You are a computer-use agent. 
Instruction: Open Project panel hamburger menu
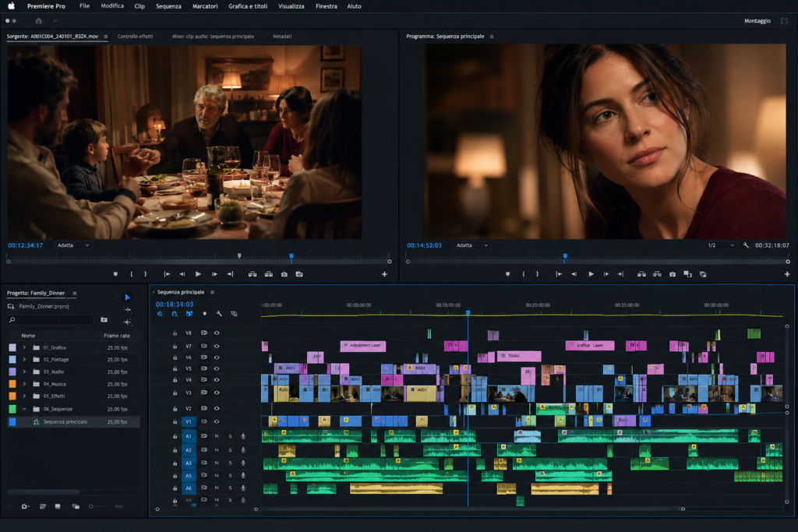coord(75,294)
